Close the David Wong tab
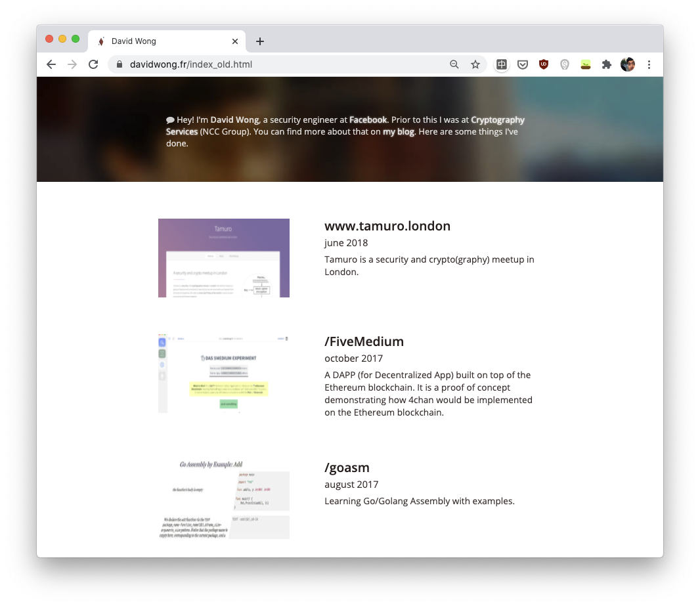 click(x=235, y=41)
